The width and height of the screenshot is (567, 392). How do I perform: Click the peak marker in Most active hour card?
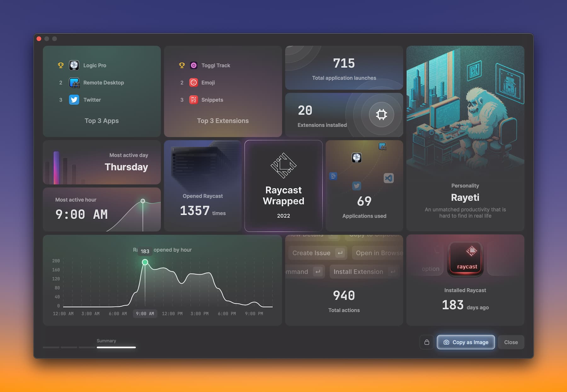143,201
